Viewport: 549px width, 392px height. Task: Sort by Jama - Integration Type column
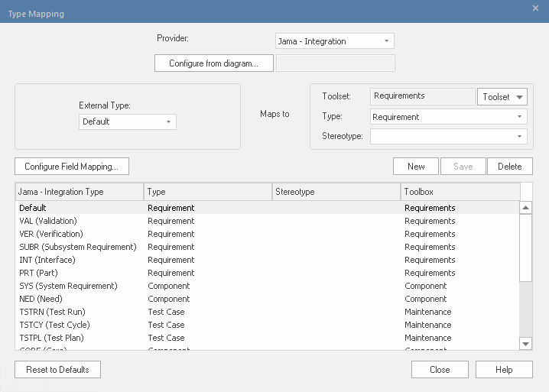pyautogui.click(x=79, y=192)
